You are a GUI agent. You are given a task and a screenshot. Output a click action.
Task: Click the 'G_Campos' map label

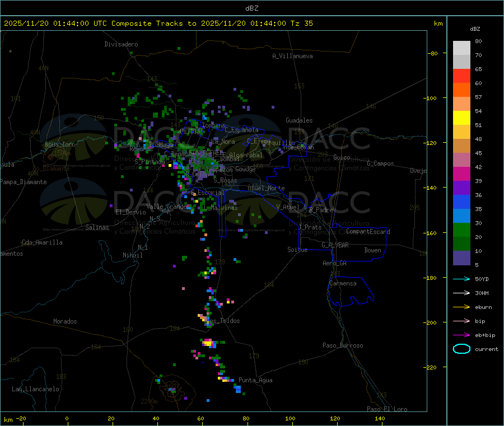click(x=380, y=163)
